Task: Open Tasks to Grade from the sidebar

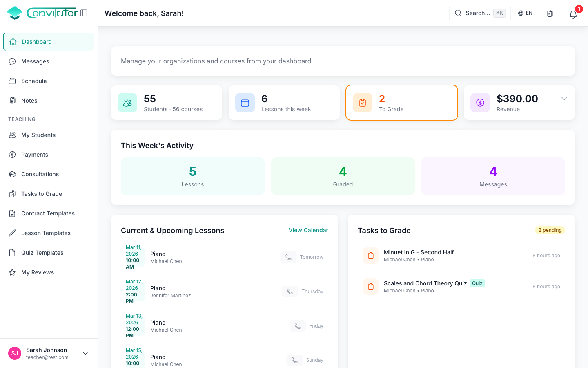Action: coord(41,194)
